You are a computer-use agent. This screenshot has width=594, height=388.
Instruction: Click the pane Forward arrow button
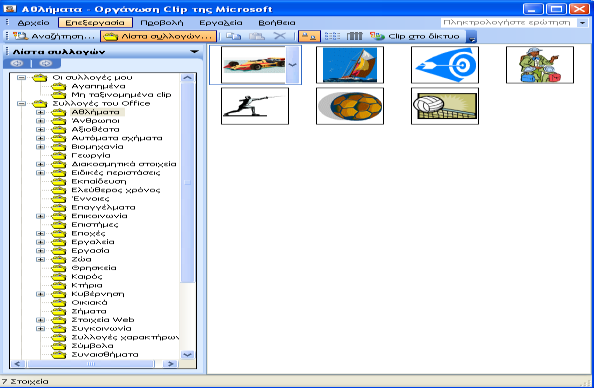tap(45, 63)
